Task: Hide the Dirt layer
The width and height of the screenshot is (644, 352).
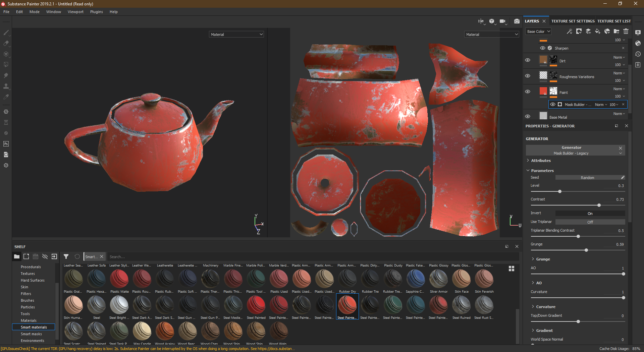Action: pos(528,60)
